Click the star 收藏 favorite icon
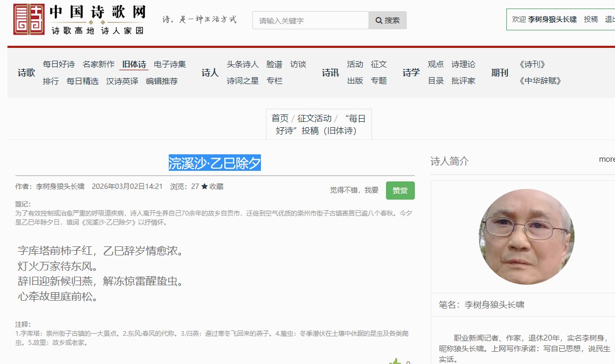Viewport: 615px width, 364px height. point(204,187)
